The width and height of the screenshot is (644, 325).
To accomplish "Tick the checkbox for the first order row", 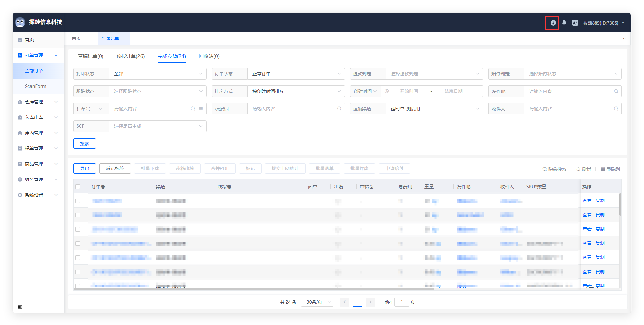I will pos(78,201).
